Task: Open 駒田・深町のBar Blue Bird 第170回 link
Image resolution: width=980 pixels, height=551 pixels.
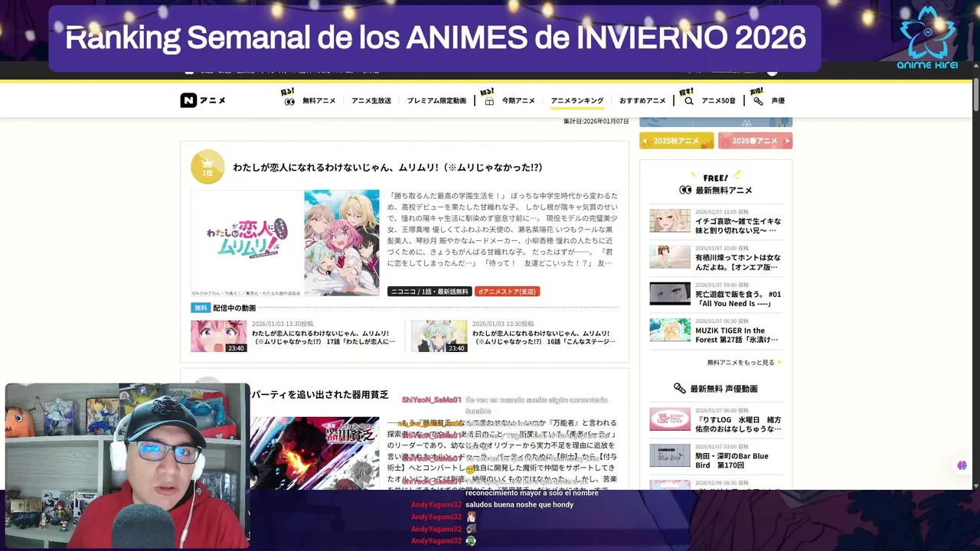Action: click(732, 461)
